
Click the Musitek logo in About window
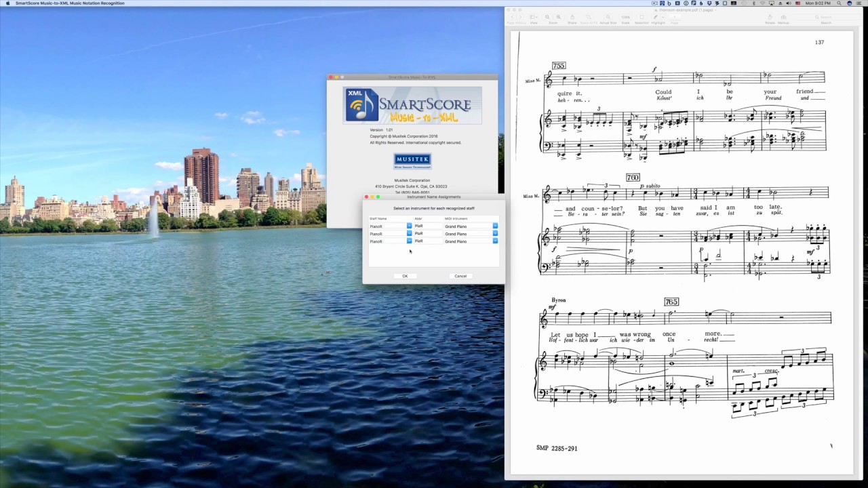412,161
